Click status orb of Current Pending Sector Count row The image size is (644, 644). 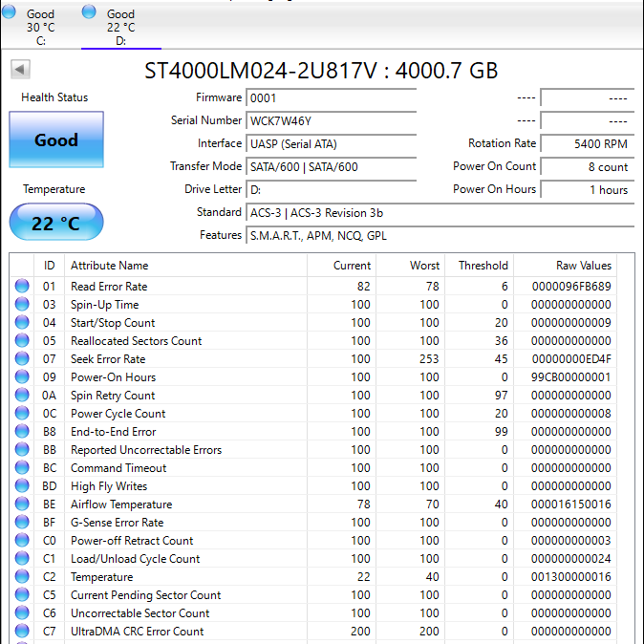coord(22,594)
